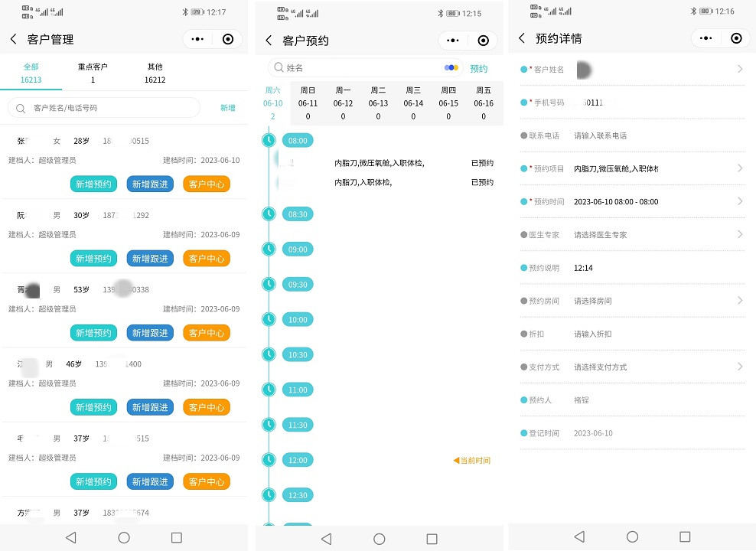Open the 医生专家 selection chevron
Screen dimensions: 756x551
740,234
